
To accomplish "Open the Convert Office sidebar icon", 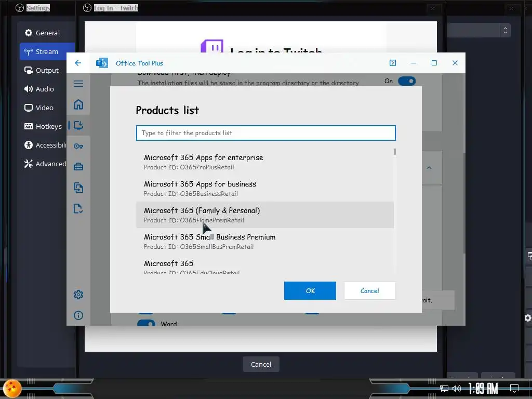I will (x=78, y=188).
